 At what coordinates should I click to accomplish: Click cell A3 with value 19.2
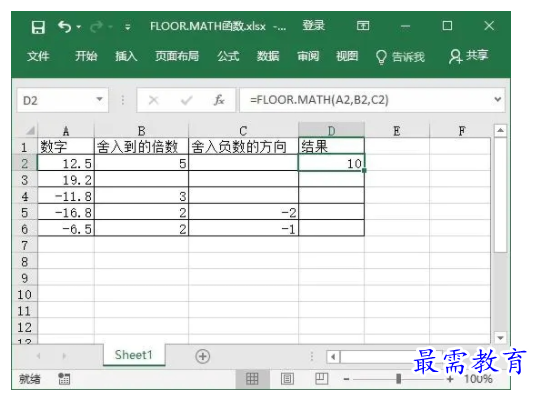(66, 179)
